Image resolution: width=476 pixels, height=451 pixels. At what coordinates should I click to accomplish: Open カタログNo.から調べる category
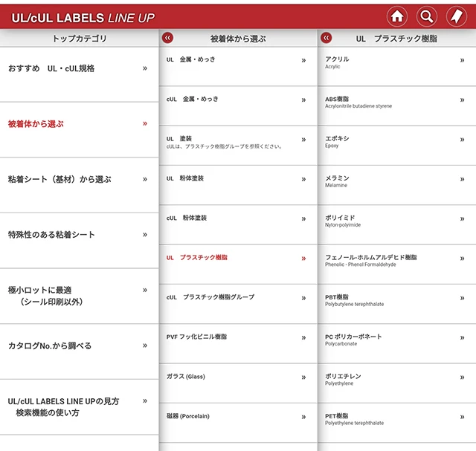80,352
